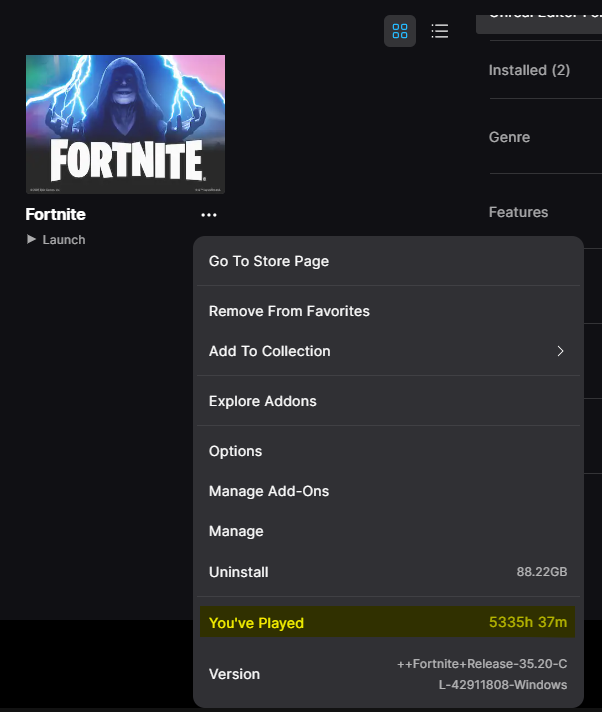The width and height of the screenshot is (602, 712).
Task: Click the Fortnite cover thumbnail
Action: [x=125, y=124]
